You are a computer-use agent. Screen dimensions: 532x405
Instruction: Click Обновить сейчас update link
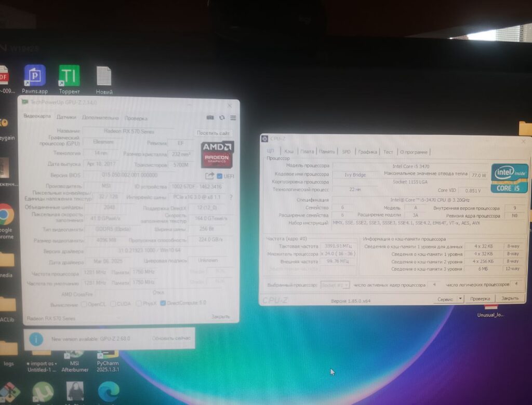[x=171, y=338]
